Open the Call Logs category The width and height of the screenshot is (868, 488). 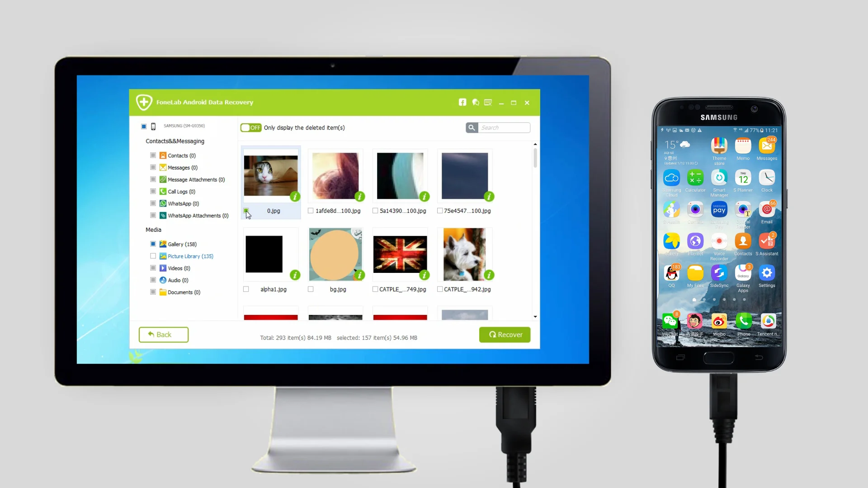click(181, 191)
